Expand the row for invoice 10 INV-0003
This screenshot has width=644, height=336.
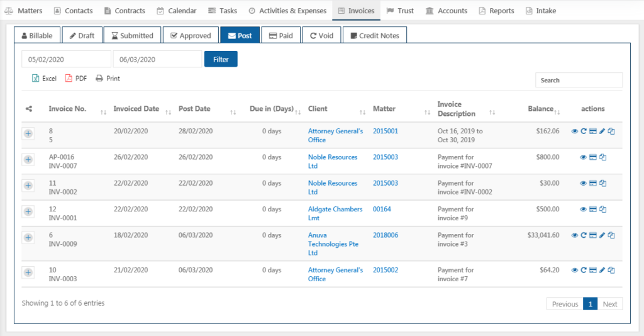tap(28, 272)
